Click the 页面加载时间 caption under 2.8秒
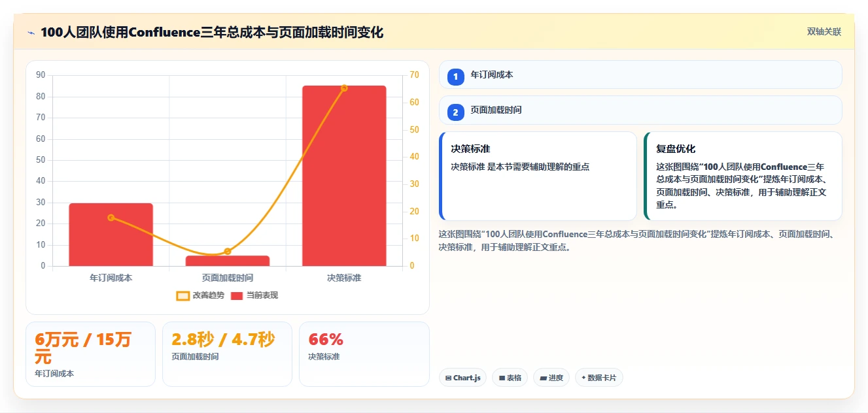Image resolution: width=868 pixels, height=413 pixels. (x=195, y=357)
